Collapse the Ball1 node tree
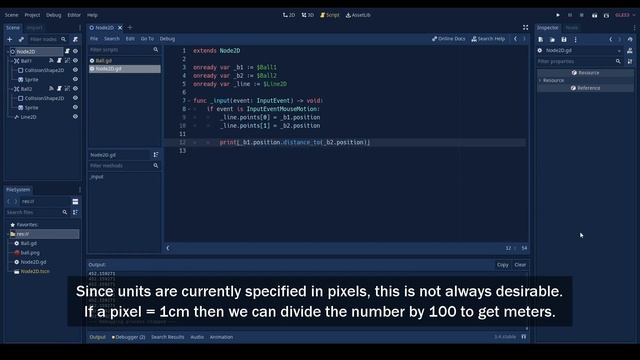This screenshot has width=640, height=360. 11,60
